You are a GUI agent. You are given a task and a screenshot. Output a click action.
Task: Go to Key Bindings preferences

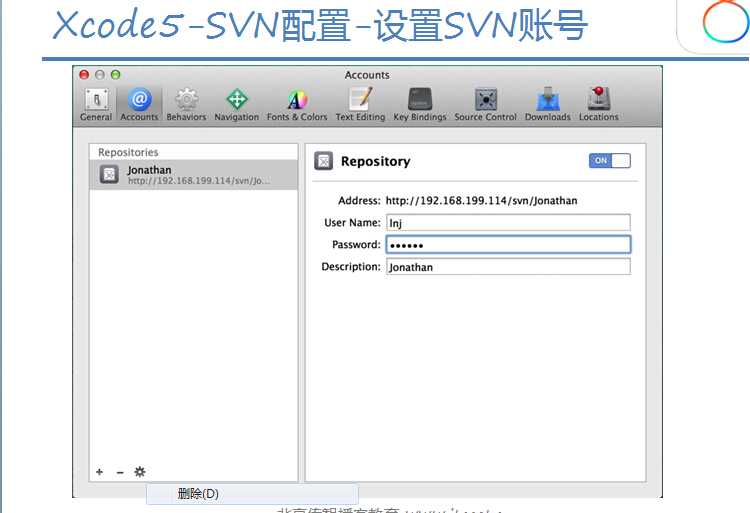[x=419, y=104]
